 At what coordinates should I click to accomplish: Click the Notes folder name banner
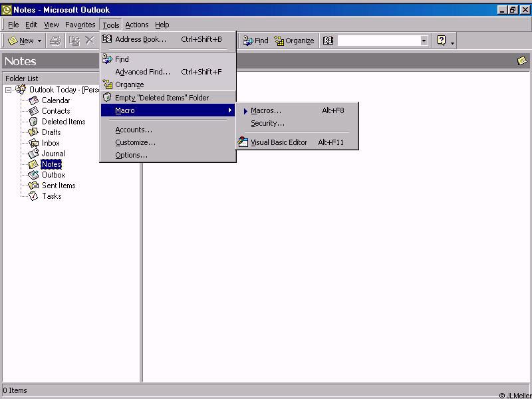(21, 61)
